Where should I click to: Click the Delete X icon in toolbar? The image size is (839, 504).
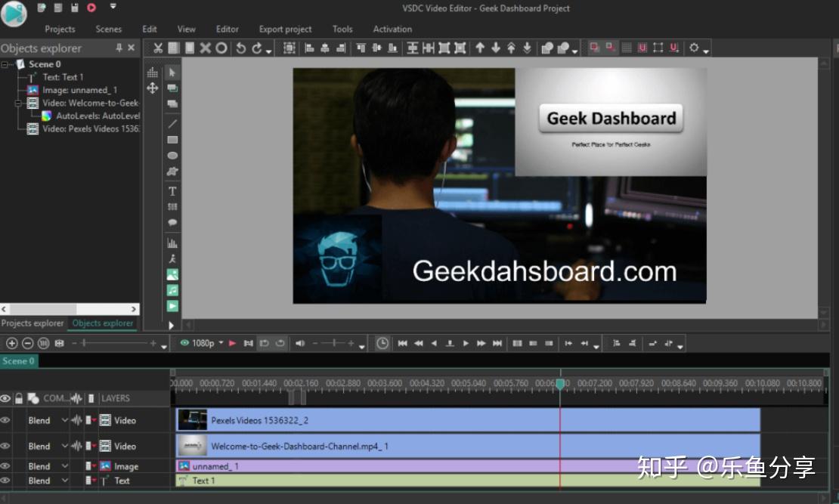tap(206, 48)
